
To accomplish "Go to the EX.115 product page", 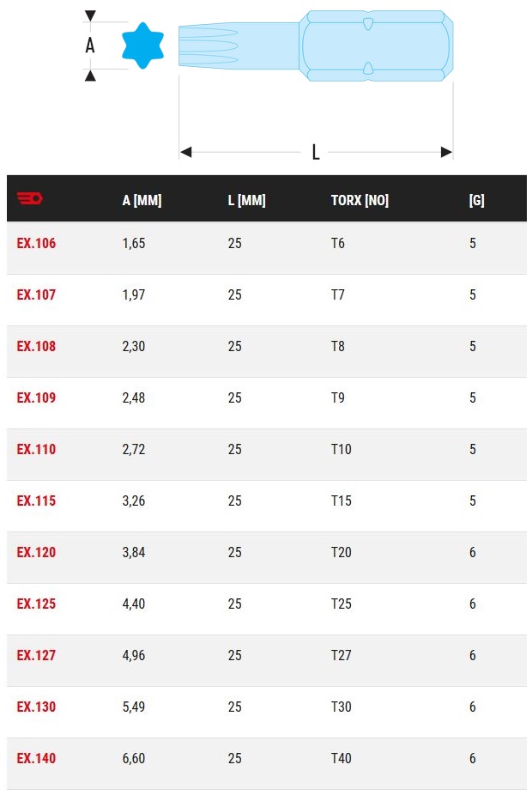I will click(x=36, y=501).
